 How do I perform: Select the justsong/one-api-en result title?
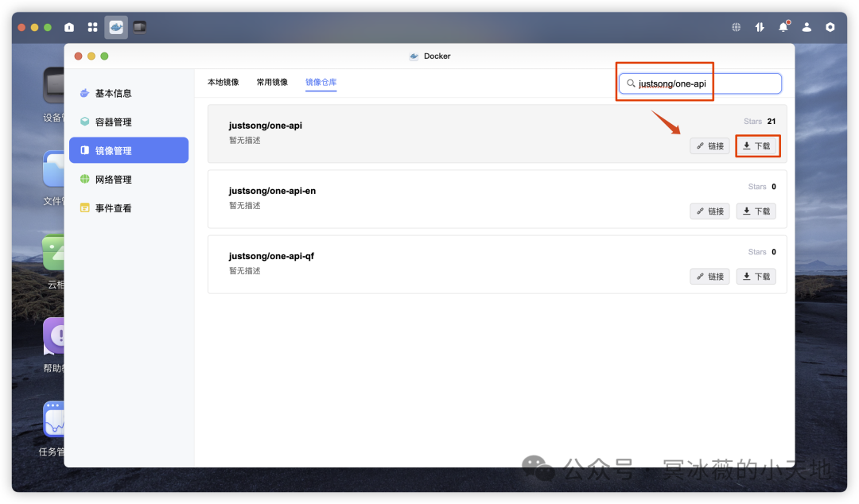point(272,191)
